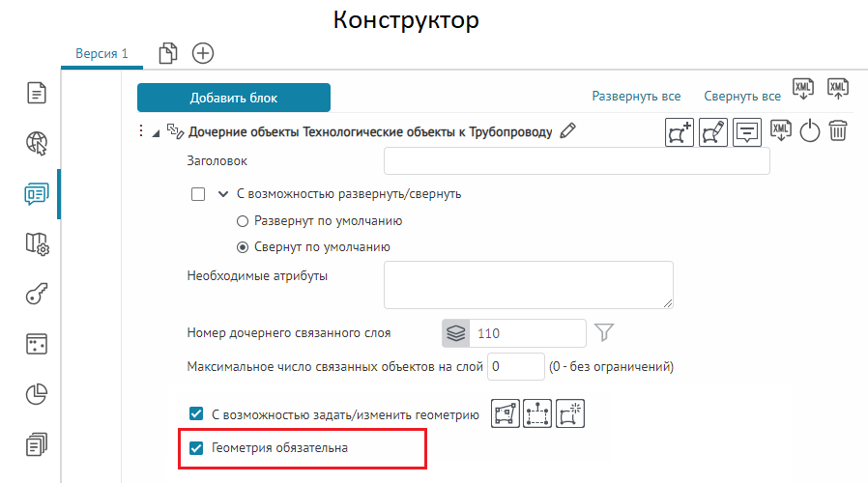
Task: Click into the "Заголовок" input field
Action: 576,160
